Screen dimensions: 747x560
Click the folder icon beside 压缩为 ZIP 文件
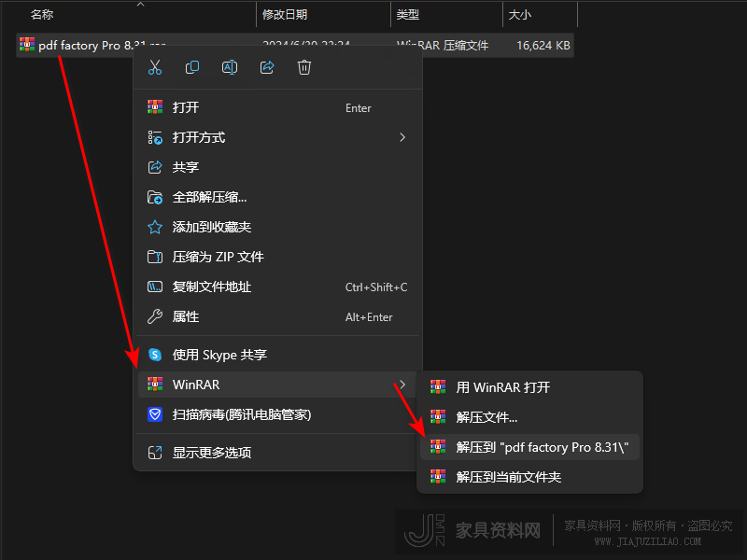coord(155,258)
